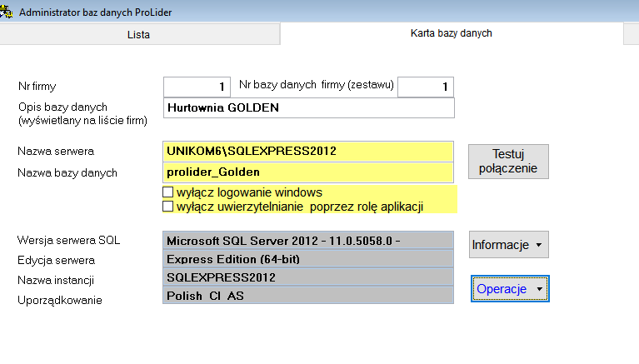
Task: Click the 'Nazwa serwera' label
Action: tap(56, 152)
